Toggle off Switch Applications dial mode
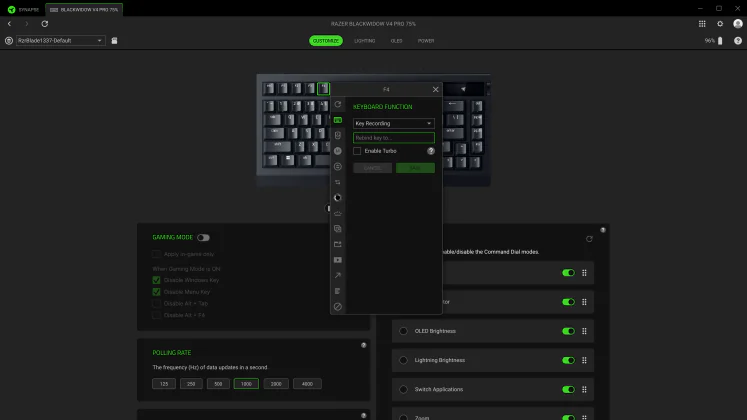This screenshot has height=420, width=747. 568,389
